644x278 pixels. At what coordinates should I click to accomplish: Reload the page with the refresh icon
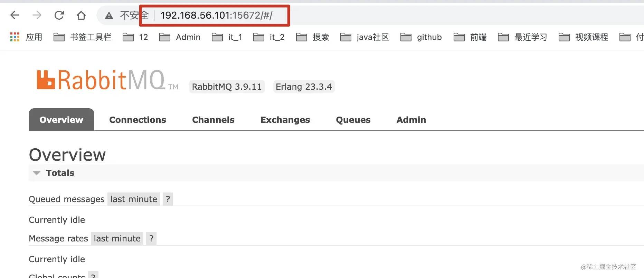[59, 15]
